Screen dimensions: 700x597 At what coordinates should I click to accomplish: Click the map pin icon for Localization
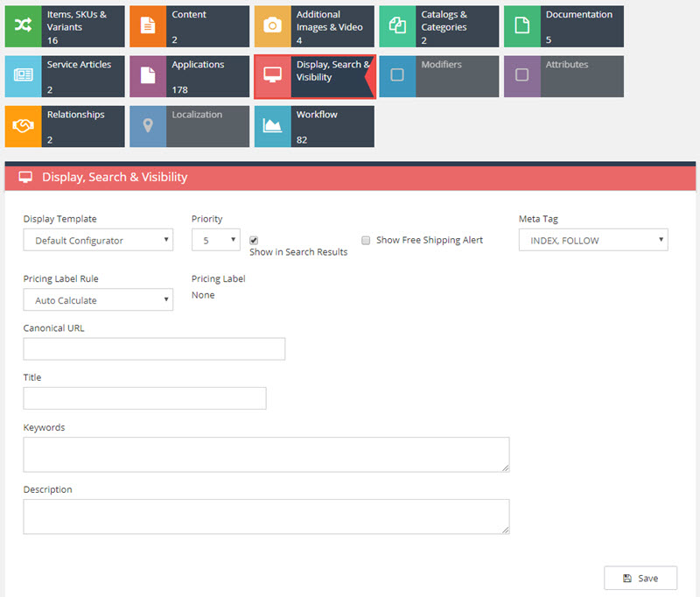148,126
